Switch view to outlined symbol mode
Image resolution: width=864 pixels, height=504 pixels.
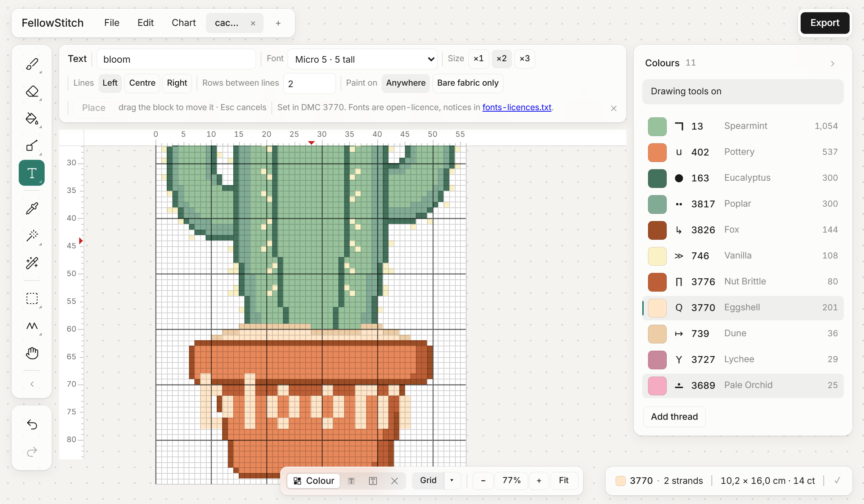click(x=373, y=481)
